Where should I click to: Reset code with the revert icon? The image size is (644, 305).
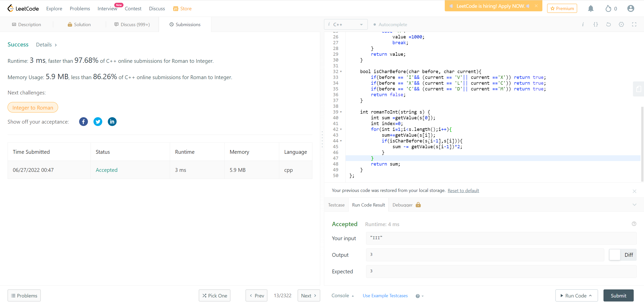tap(609, 24)
